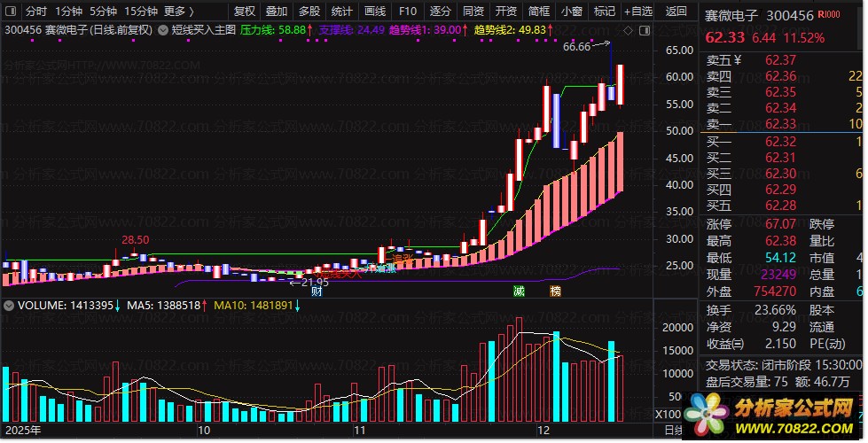
Task: Click the 买一 price 62.32
Action: pos(780,142)
